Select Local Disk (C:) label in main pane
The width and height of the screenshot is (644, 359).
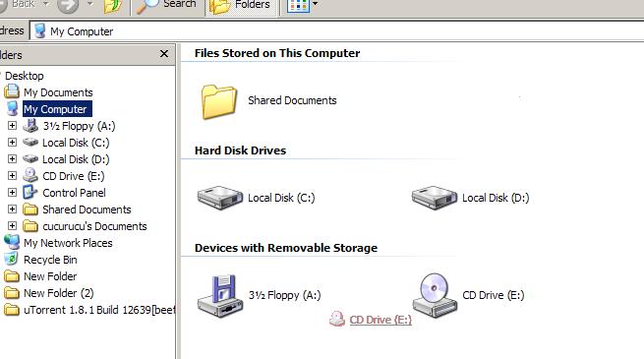(281, 198)
